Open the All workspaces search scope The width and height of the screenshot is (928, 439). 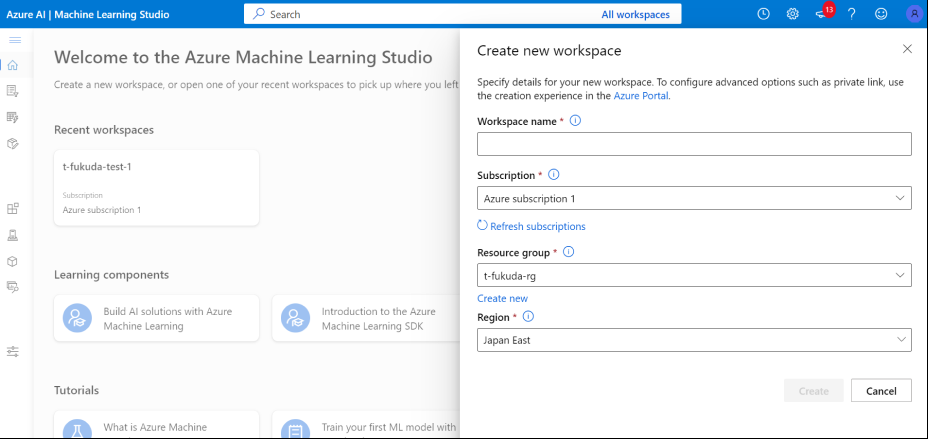[635, 14]
